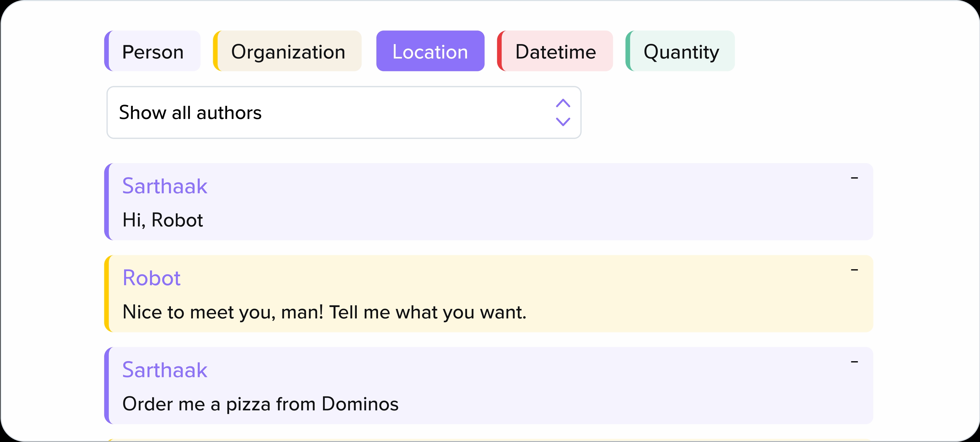Select the "Hi, Robot" message text
The height and width of the screenshot is (442, 980).
pos(163,220)
